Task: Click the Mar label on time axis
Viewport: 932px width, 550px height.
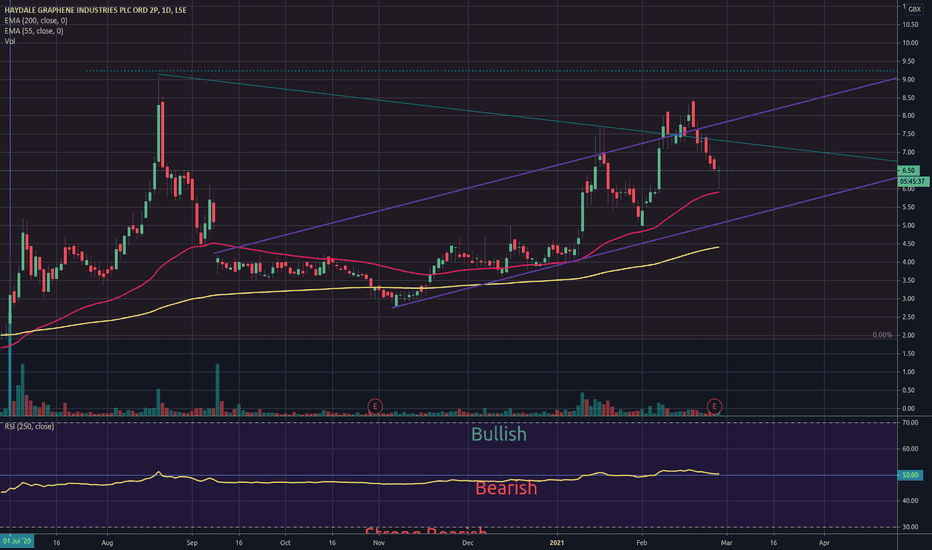Action: tap(727, 542)
